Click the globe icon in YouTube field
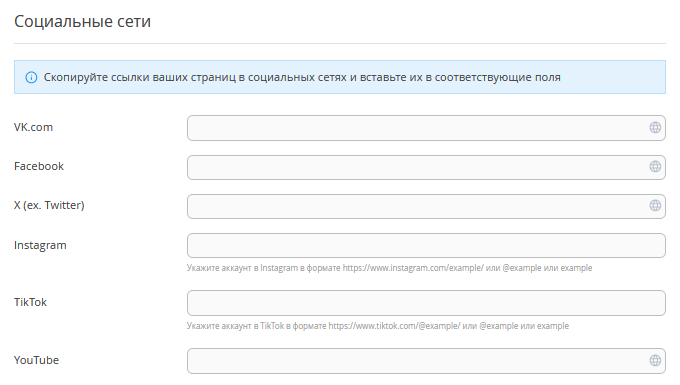The width and height of the screenshot is (680, 385). pyautogui.click(x=655, y=360)
